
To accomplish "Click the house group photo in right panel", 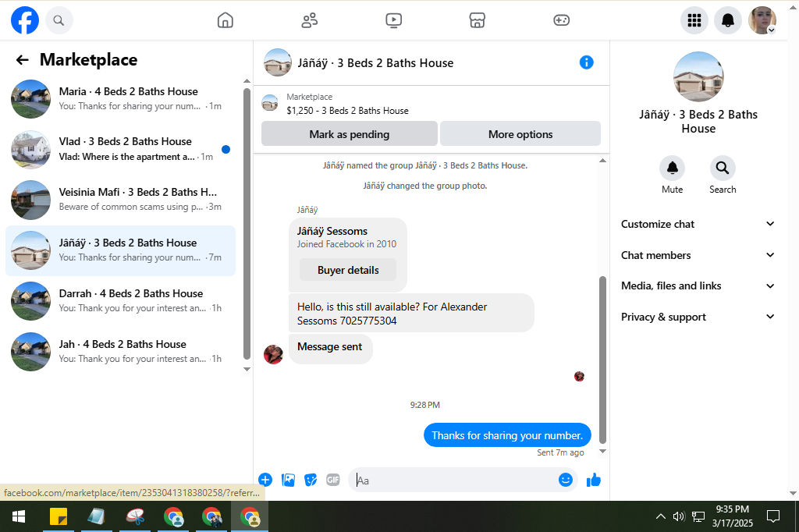I will [698, 76].
